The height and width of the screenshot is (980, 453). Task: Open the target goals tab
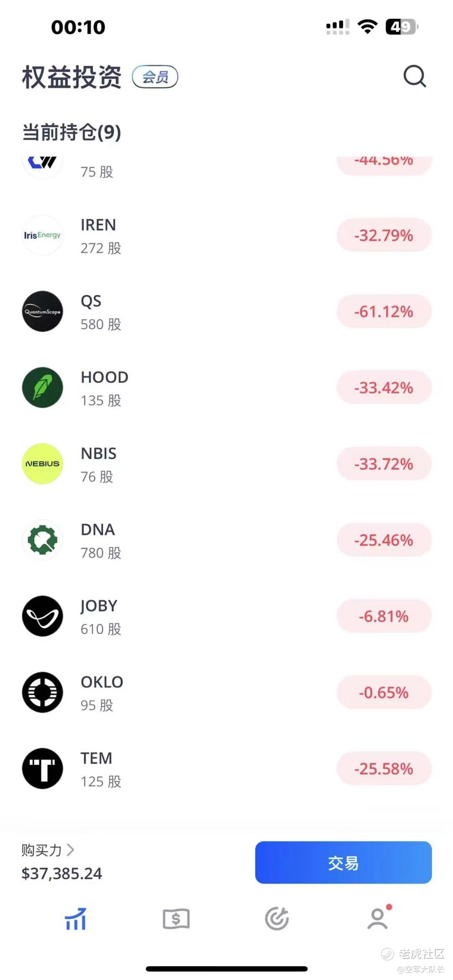[x=277, y=919]
